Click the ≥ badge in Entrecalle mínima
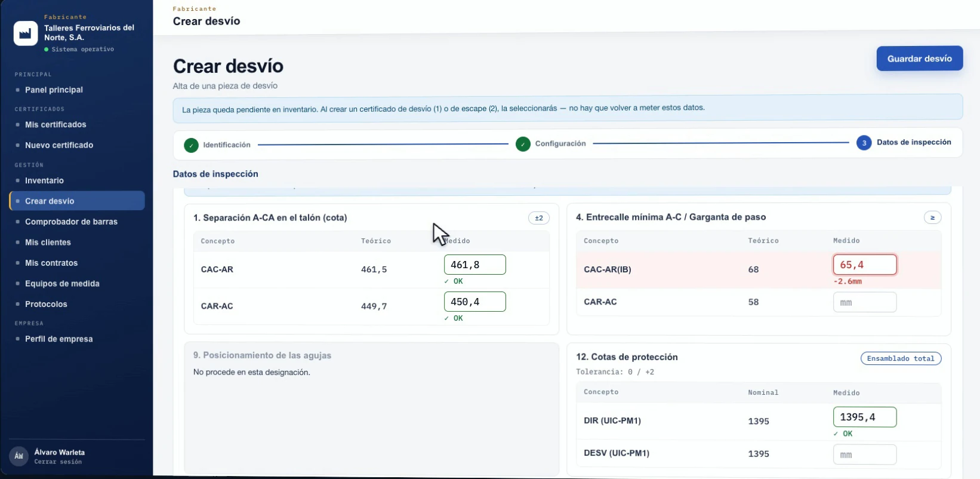The width and height of the screenshot is (980, 479). [932, 217]
